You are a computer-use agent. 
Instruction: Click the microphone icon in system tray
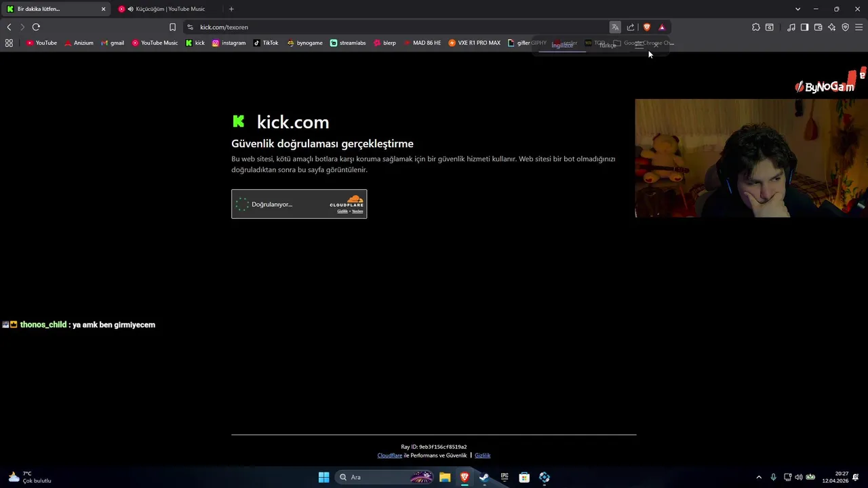pyautogui.click(x=773, y=477)
